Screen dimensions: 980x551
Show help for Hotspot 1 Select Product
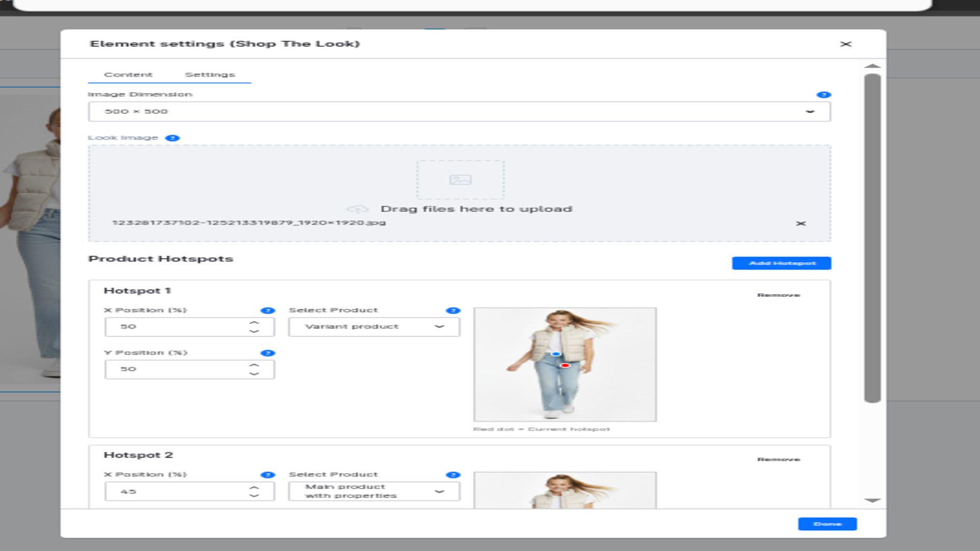click(453, 311)
